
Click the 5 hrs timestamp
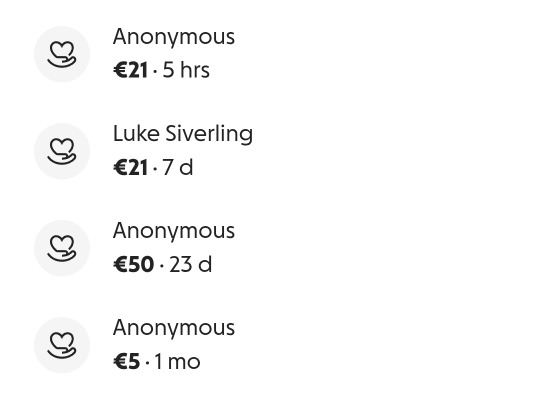coord(186,70)
